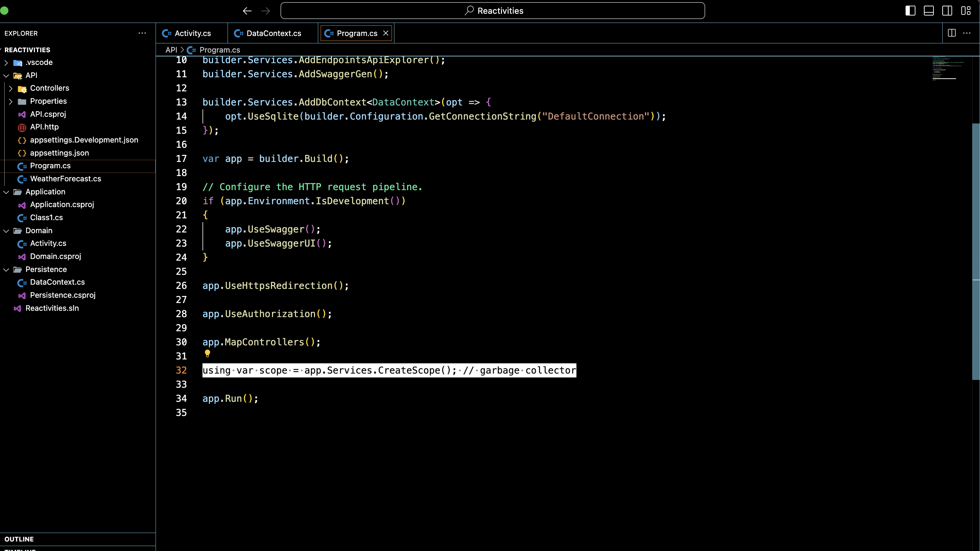Switch to the DataContext.cs tab
The image size is (980, 551).
(273, 33)
